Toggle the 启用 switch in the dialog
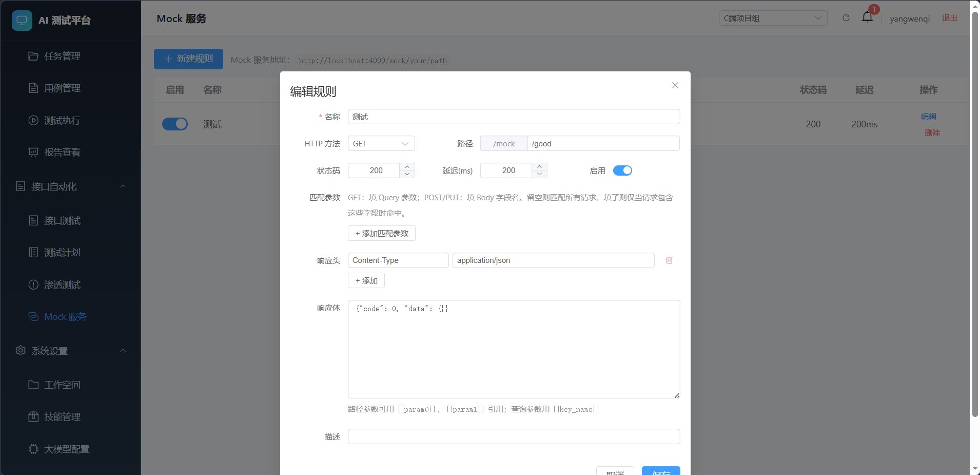This screenshot has width=980, height=475. (x=622, y=170)
